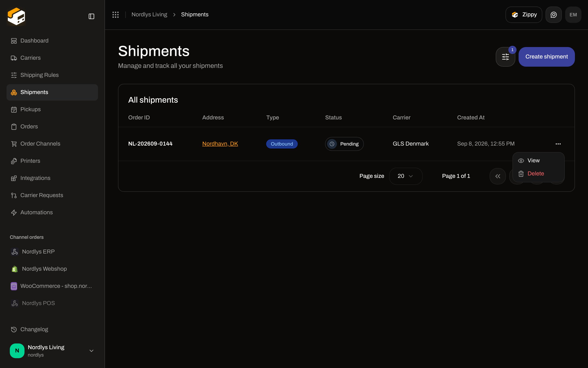Open the EM user avatar menu
The width and height of the screenshot is (588, 368).
[x=573, y=15]
